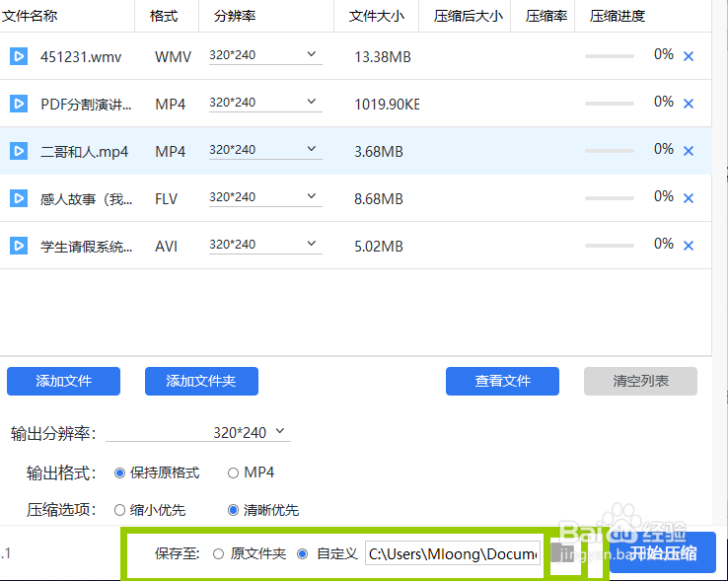Click progress bar of 学生请假系统 row
The width and height of the screenshot is (728, 581).
tap(610, 246)
